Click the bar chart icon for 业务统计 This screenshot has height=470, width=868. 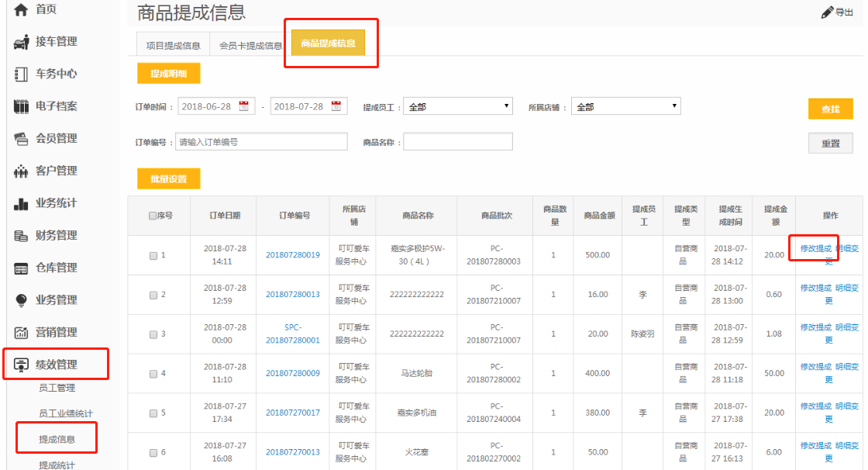click(x=21, y=204)
